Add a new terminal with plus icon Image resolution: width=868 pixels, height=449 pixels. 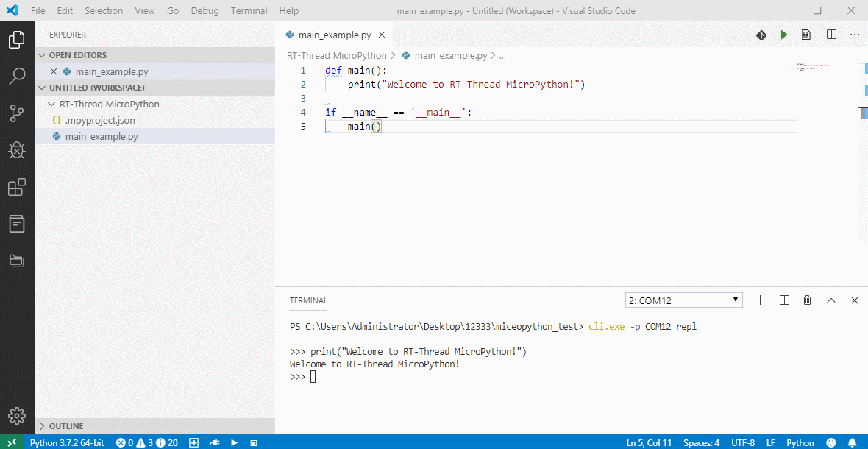click(761, 300)
